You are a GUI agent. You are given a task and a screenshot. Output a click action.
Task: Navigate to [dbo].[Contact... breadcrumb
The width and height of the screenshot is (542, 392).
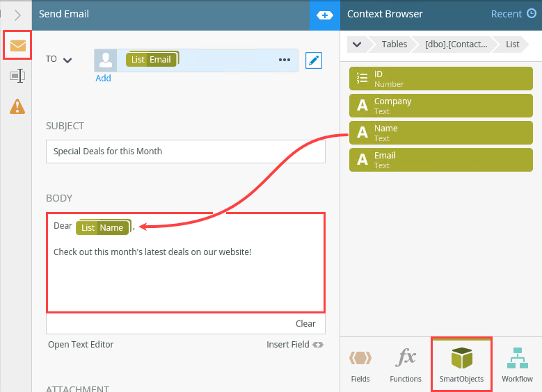pos(456,44)
